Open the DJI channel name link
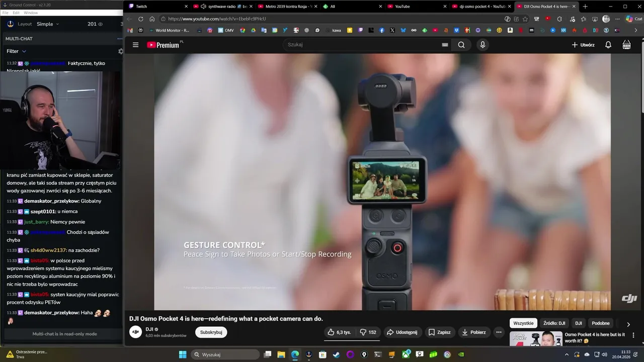This screenshot has height=362, width=644. pos(149,329)
